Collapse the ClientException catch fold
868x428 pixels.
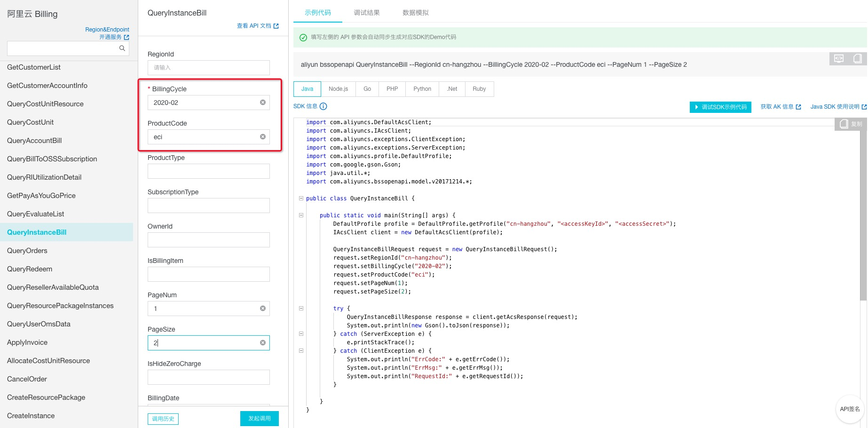click(301, 351)
